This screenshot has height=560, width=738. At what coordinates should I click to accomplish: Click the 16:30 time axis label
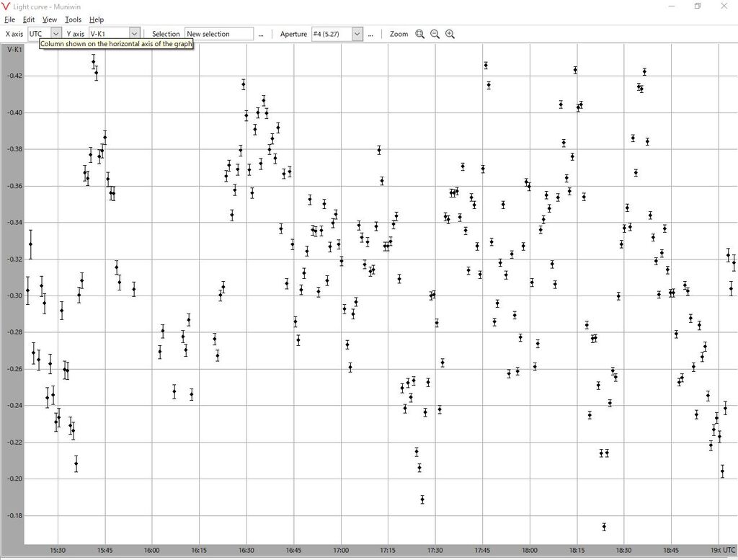click(246, 550)
